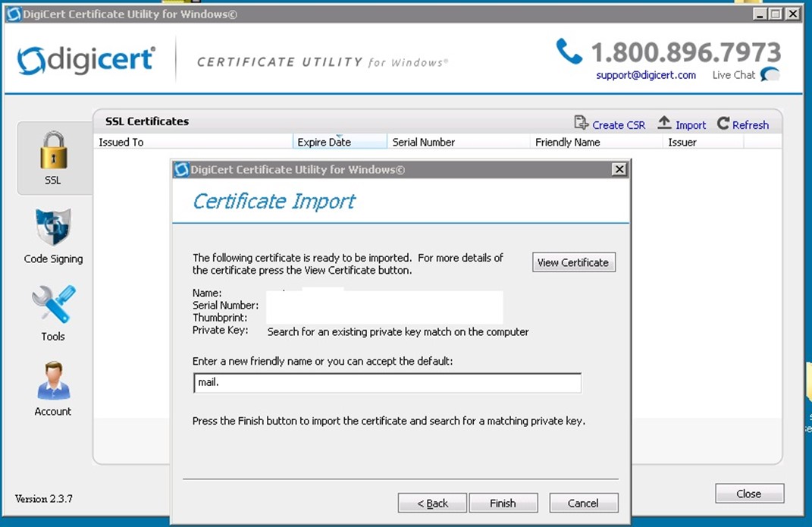Open the support@digicert.com email link
Viewport: 812px width, 527px height.
coord(646,75)
